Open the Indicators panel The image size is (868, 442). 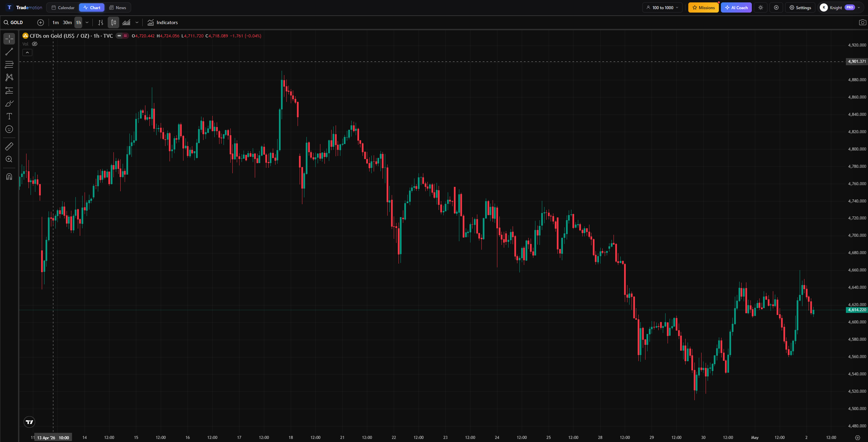[163, 22]
